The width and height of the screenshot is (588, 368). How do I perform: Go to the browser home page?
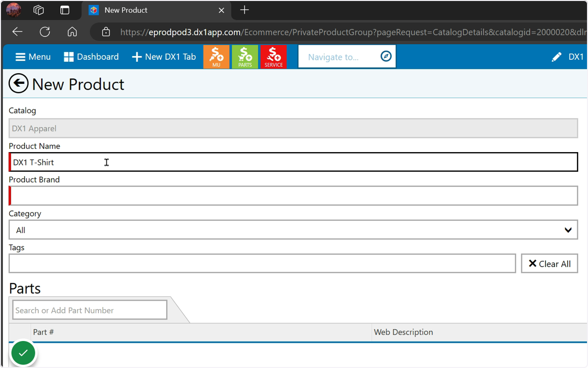click(72, 32)
